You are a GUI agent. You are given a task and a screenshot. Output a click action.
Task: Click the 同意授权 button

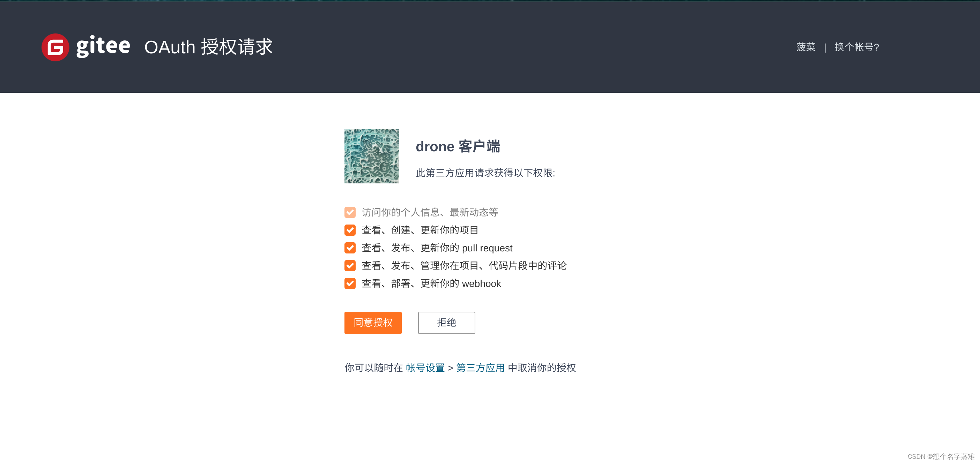pyautogui.click(x=373, y=323)
